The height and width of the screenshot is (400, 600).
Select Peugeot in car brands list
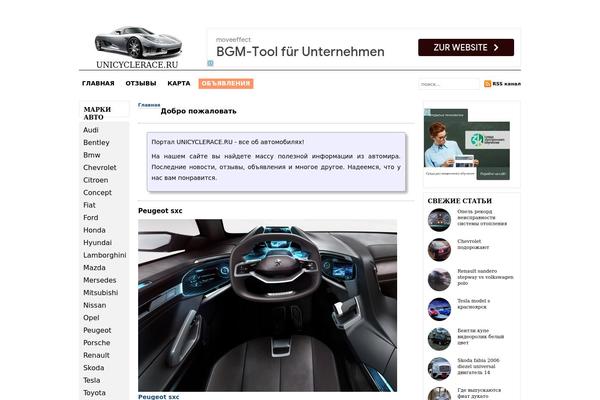point(97,330)
